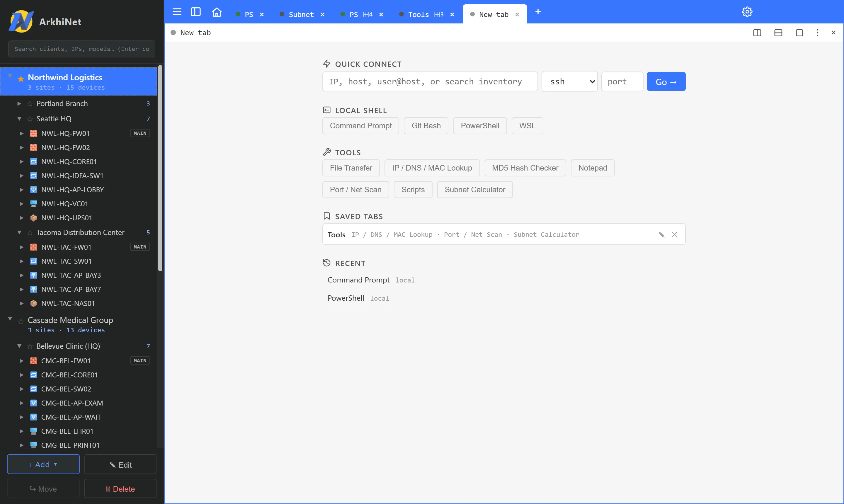Close the Subnet tab

pos(322,14)
